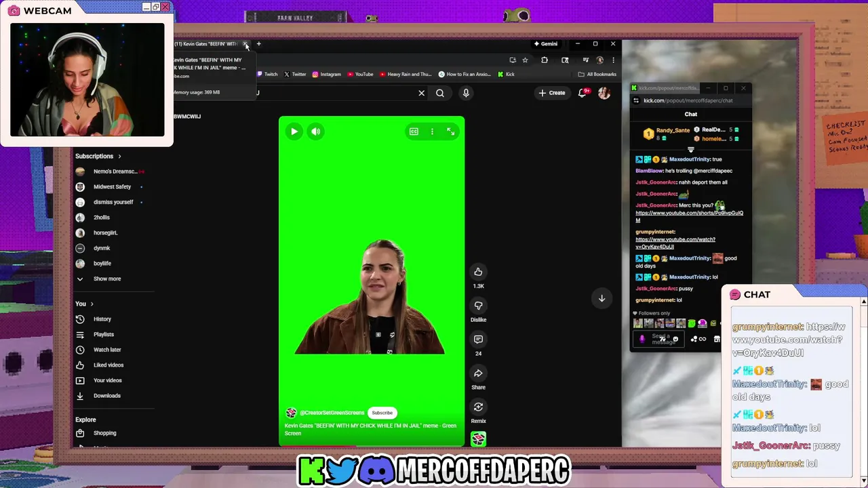Screen dimensions: 868x488
Task: Open YouTube notifications bell
Action: pyautogui.click(x=583, y=93)
